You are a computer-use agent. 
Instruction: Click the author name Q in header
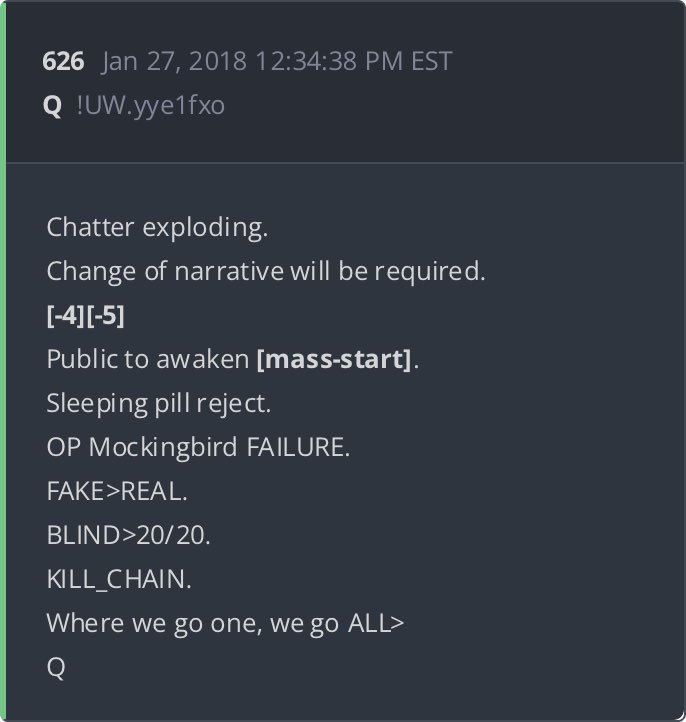point(52,105)
